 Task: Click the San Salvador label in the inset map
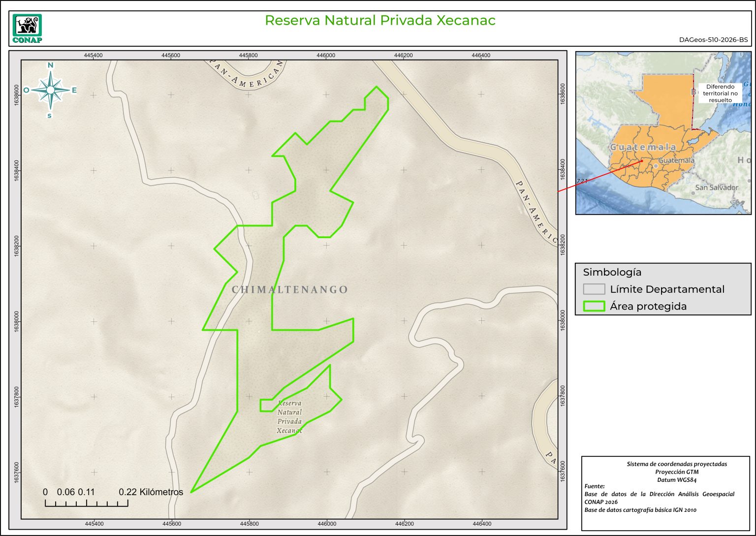point(717,188)
